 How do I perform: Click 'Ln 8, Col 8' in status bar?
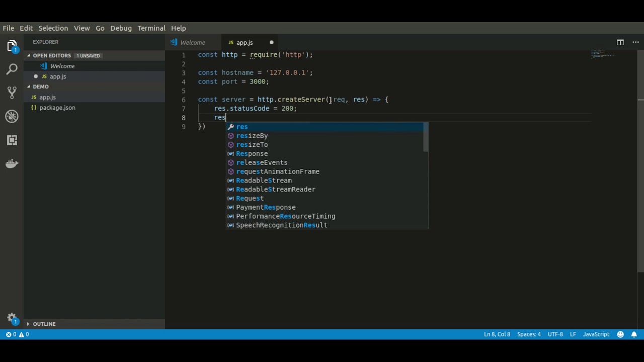pyautogui.click(x=497, y=334)
